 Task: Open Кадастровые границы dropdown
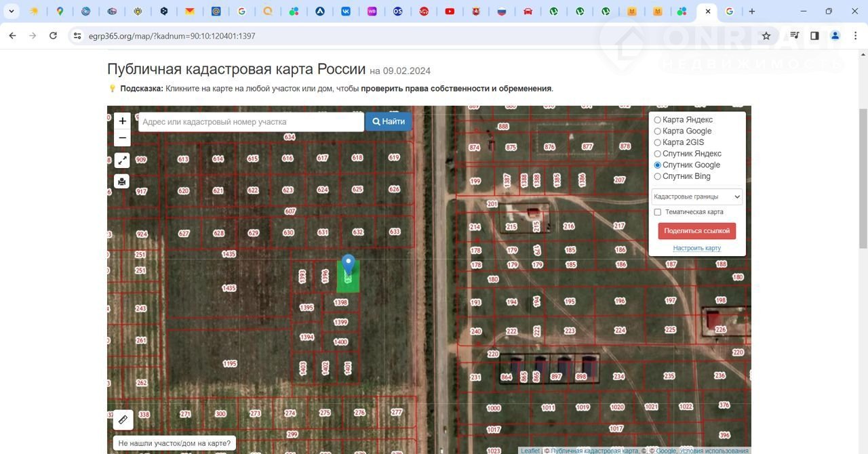click(696, 197)
